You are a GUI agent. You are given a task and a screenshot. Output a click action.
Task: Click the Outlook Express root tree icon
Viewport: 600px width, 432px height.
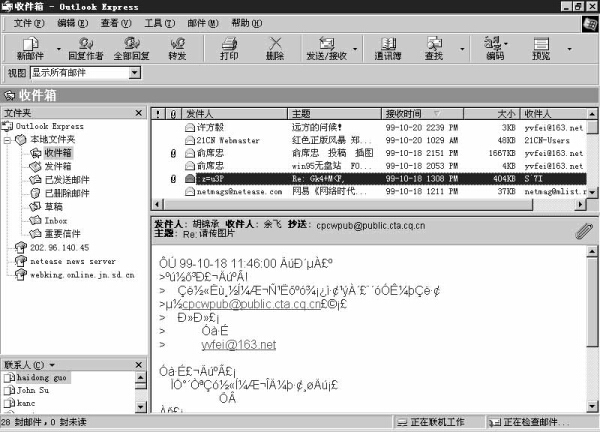click(x=7, y=126)
